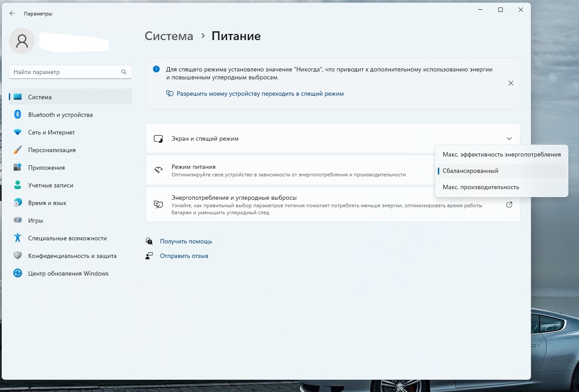Click Разрешить моему устройству переходить в спящий режим
This screenshot has width=579, height=392.
tap(260, 94)
